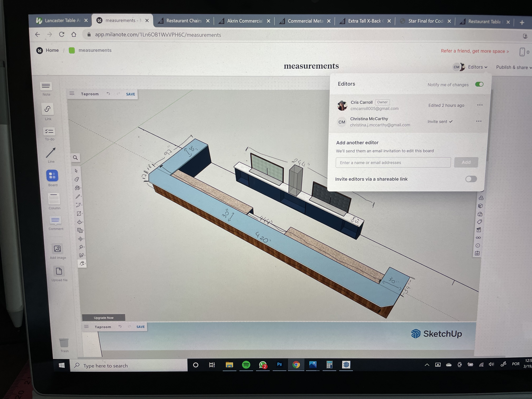Open the SketchUp Model Info panel icon
Screen dimensions: 532x399
click(x=478, y=246)
